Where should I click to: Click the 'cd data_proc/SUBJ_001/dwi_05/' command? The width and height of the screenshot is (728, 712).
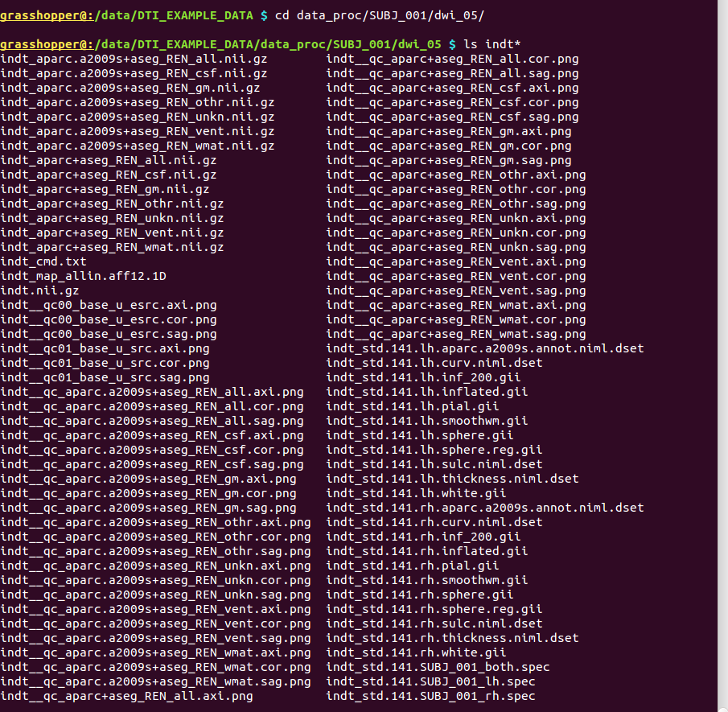point(380,16)
